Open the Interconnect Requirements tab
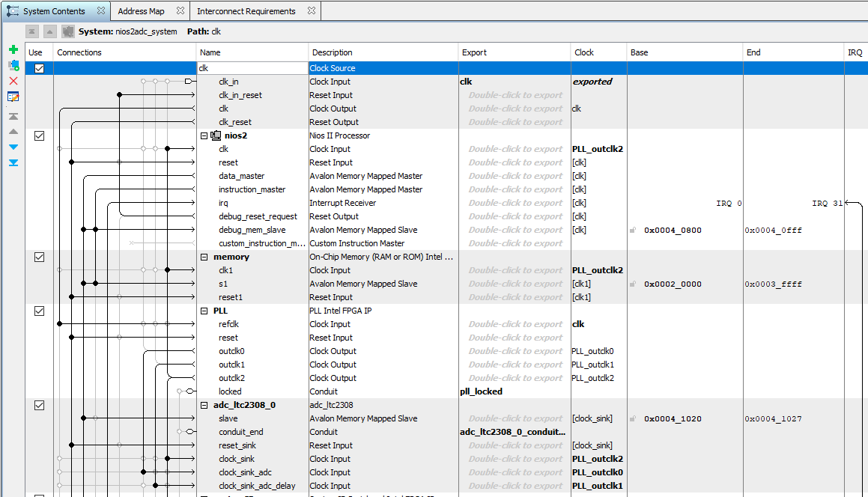This screenshot has width=868, height=497. [246, 11]
